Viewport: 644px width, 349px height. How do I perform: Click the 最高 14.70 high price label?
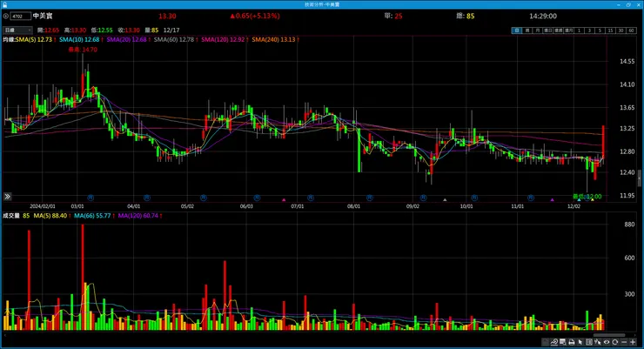click(83, 50)
